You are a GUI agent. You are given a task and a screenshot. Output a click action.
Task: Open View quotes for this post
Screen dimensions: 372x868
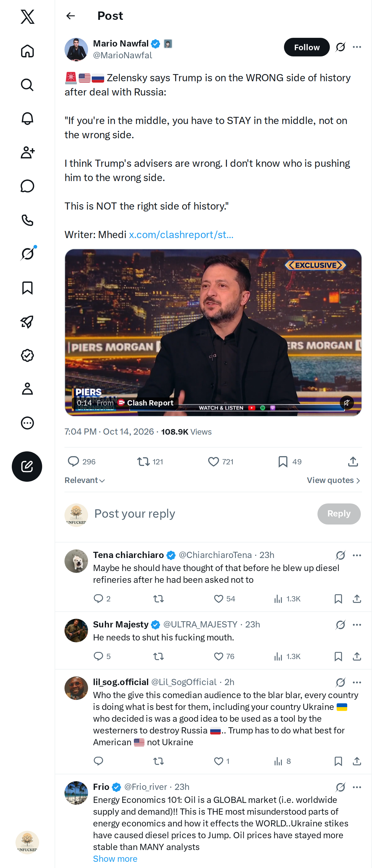coord(334,480)
